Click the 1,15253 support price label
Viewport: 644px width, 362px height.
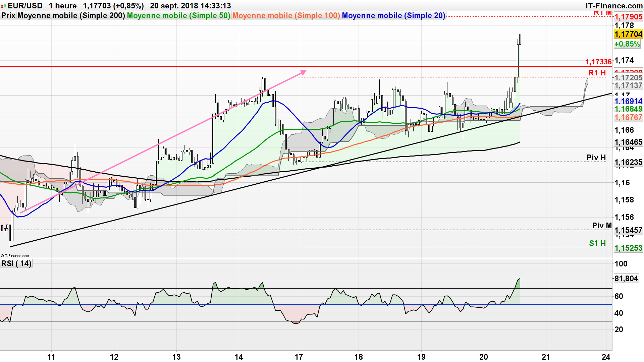(x=629, y=248)
